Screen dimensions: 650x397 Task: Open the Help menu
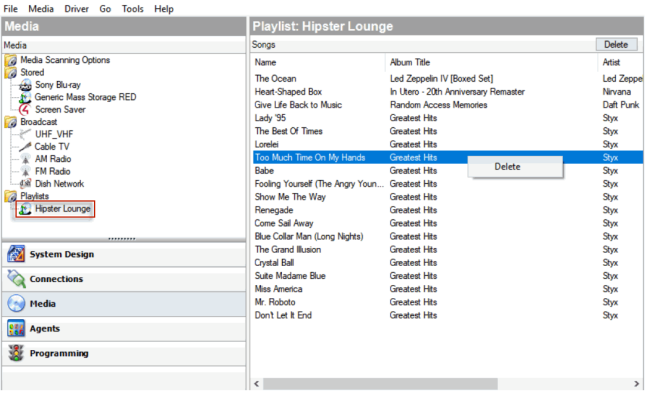[164, 9]
